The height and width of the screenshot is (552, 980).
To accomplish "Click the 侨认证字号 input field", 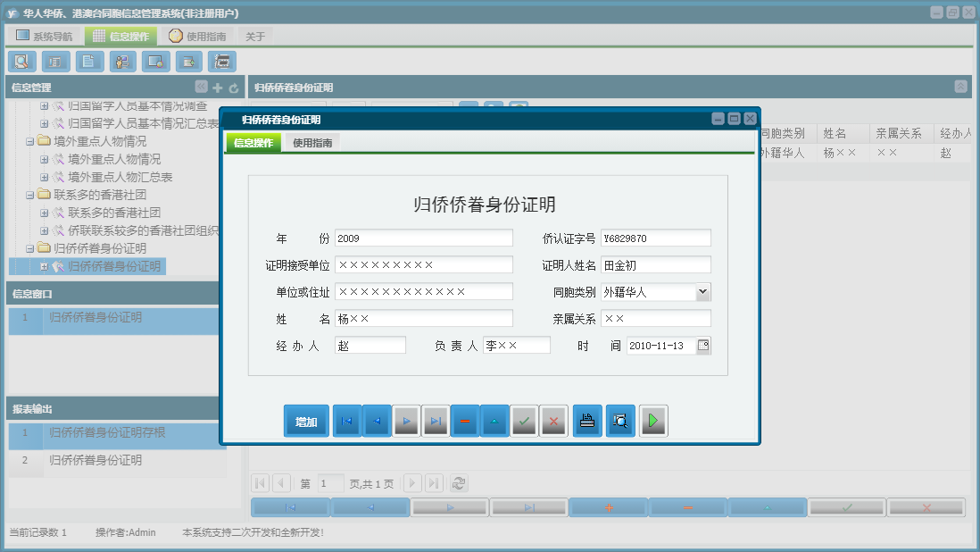I will 656,238.
